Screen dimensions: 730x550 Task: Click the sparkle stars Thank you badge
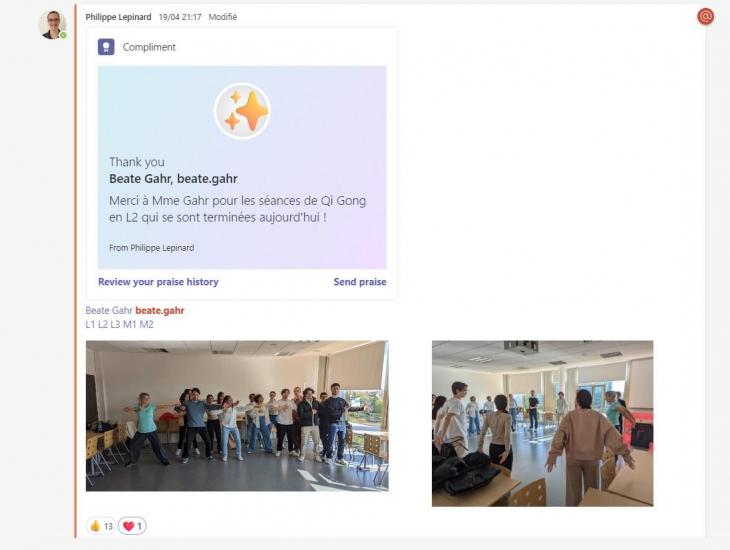pos(242,111)
